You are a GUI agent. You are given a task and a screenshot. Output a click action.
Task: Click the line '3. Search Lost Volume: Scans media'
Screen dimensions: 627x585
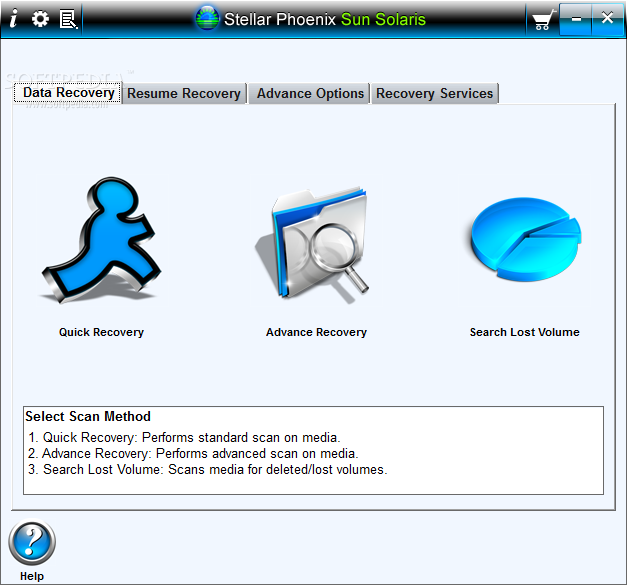[x=208, y=469]
